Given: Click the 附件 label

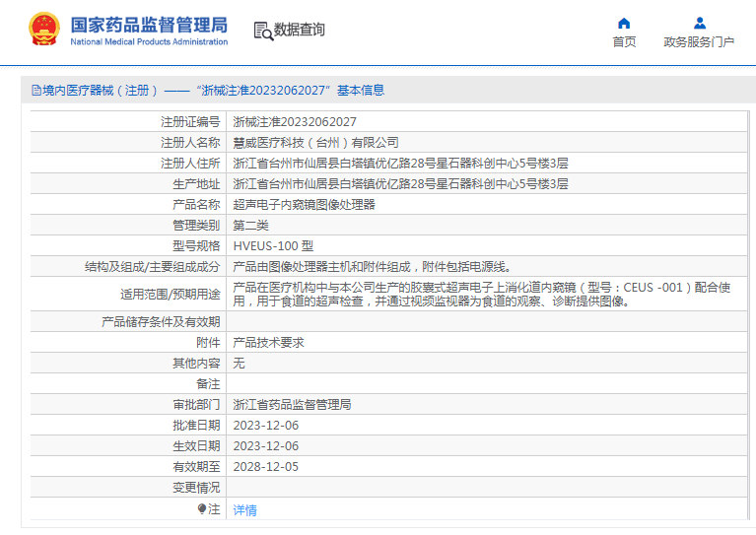Looking at the screenshot, I should (208, 343).
